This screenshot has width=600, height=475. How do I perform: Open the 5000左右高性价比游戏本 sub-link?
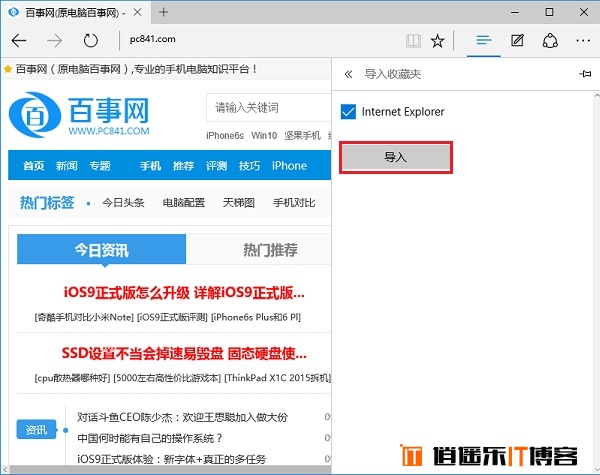167,378
